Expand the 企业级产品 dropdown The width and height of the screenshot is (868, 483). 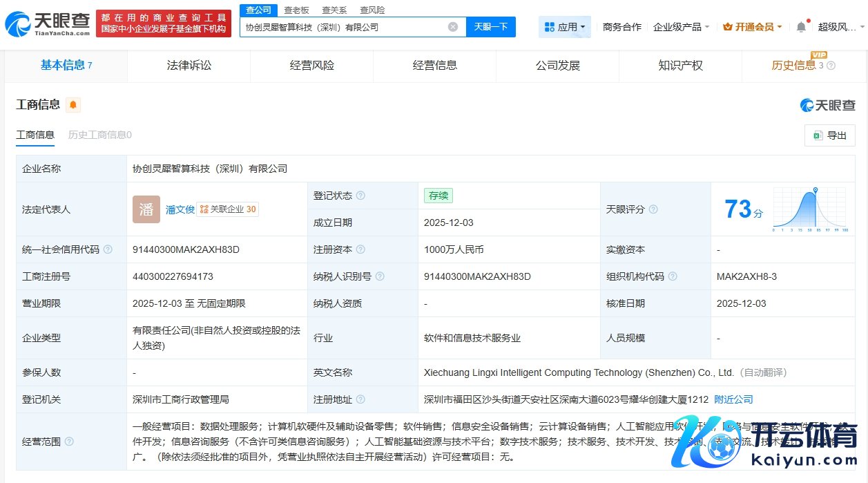pos(682,27)
